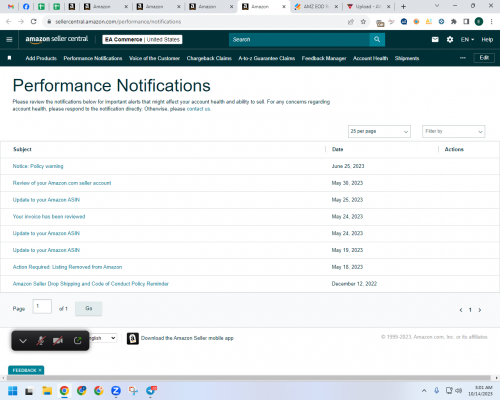Click the page number input field
Viewport: 500px width, 400px height.
coord(42,306)
